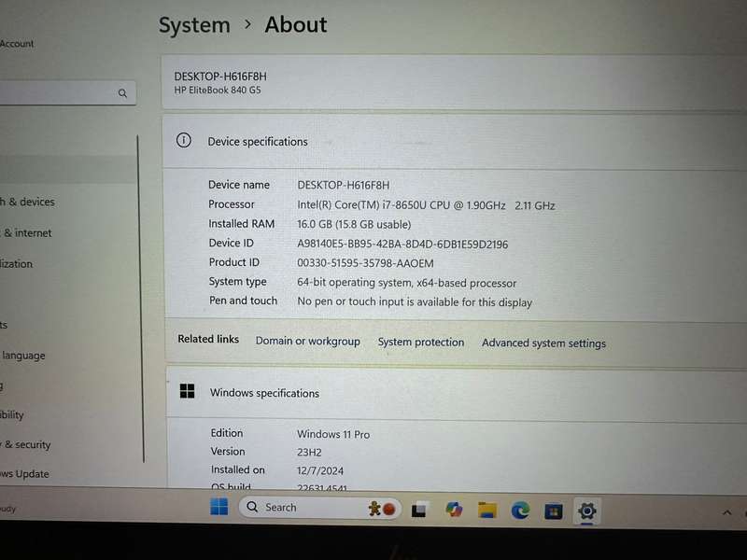747x560 pixels.
Task: Launch Copilot from the taskbar
Action: point(454,510)
